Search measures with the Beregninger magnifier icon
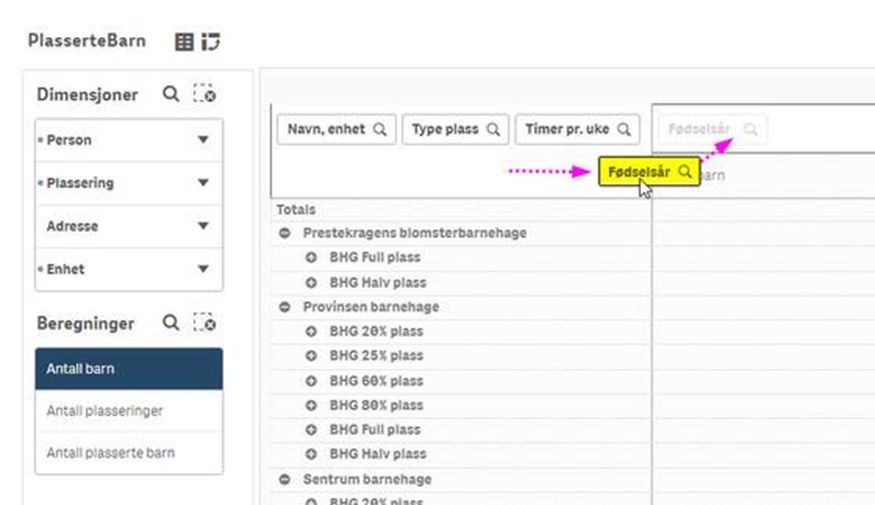This screenshot has width=875, height=505. [x=171, y=323]
